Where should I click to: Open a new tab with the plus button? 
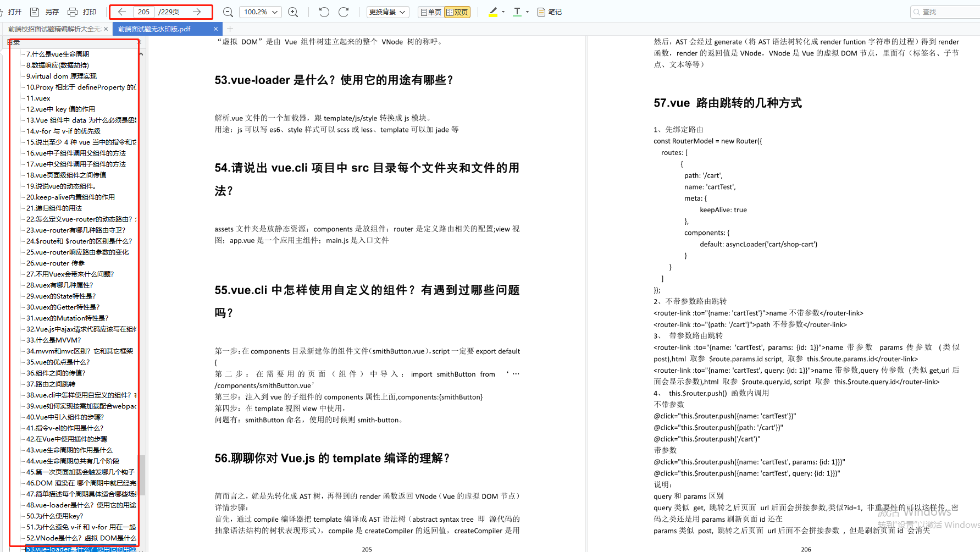click(x=230, y=29)
